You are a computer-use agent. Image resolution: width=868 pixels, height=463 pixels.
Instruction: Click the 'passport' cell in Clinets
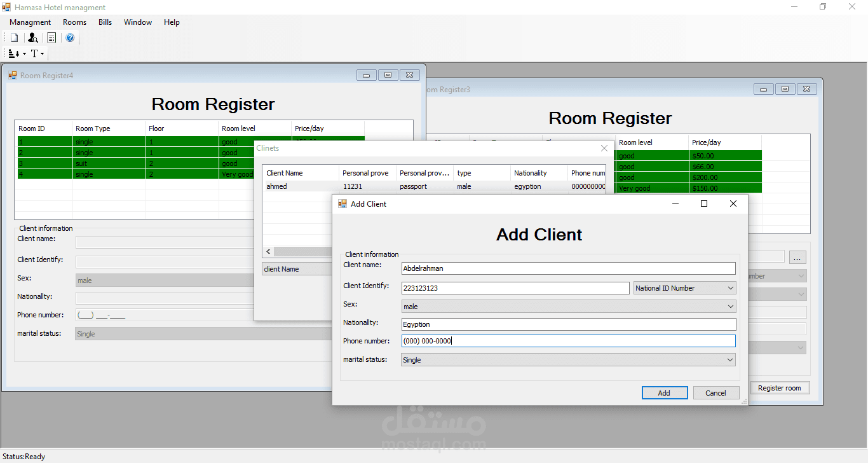[413, 186]
